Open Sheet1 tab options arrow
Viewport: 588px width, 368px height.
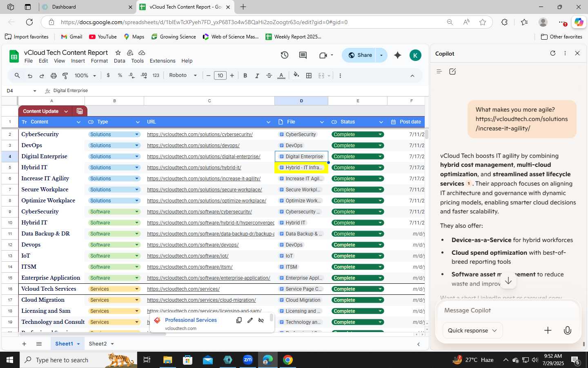(78, 344)
